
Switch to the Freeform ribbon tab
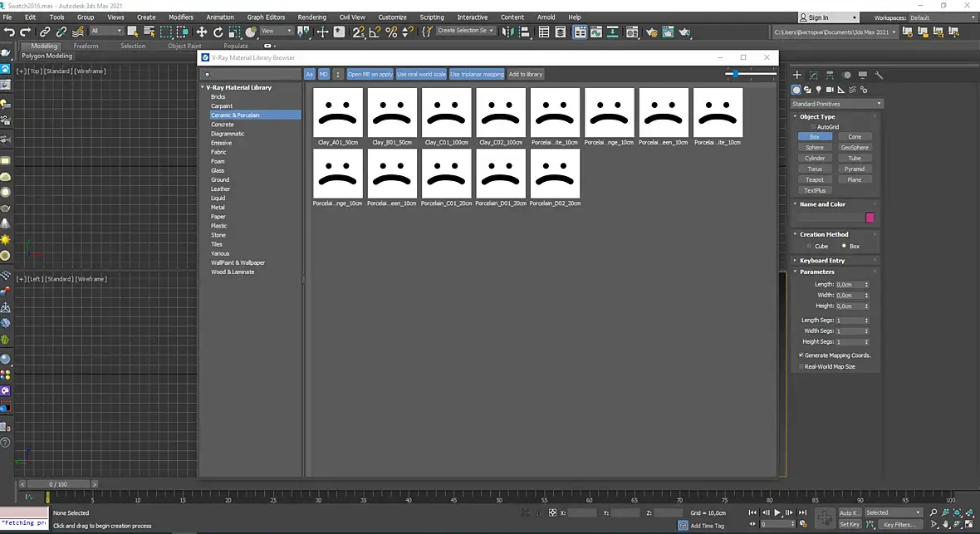[x=86, y=46]
